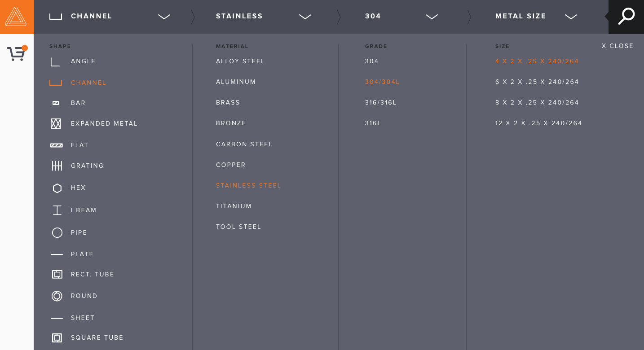Screen dimensions: 644x350
Task: Pick the I Beam shape icon
Action: [57, 210]
